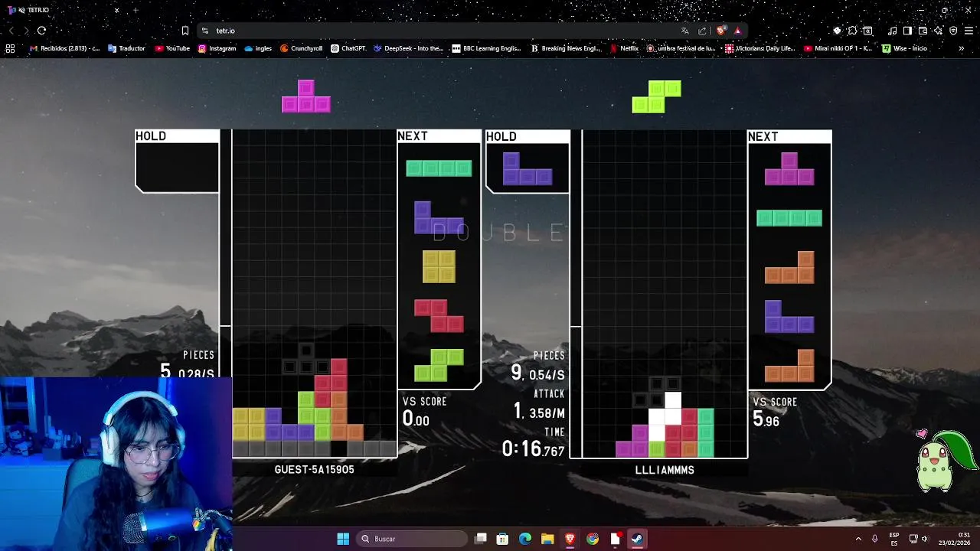Viewport: 980px width, 551px height.
Task: Open the music note media control
Action: coord(892,31)
